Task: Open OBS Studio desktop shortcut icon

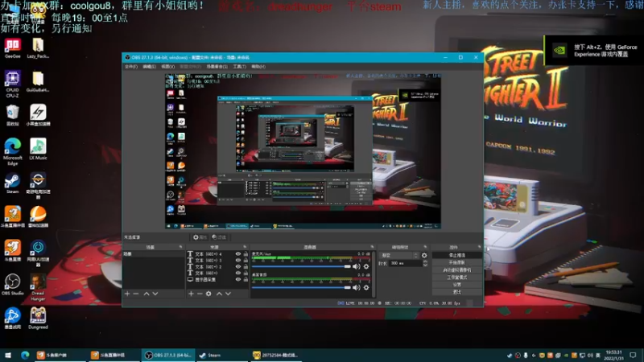Action: (x=12, y=285)
